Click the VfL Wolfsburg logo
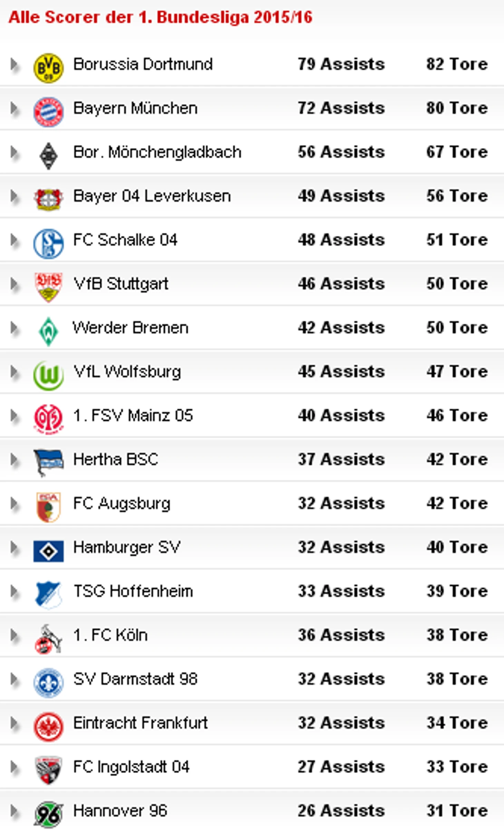 click(x=48, y=375)
